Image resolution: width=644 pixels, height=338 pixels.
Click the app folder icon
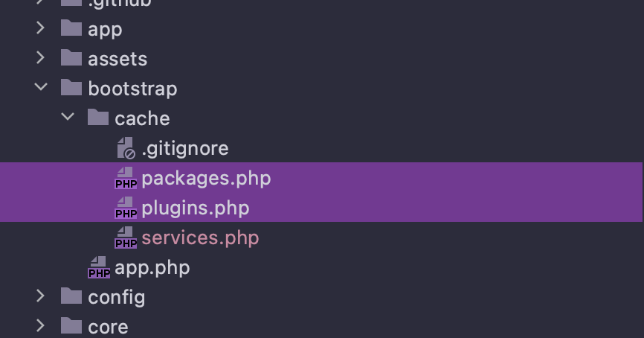point(71,28)
